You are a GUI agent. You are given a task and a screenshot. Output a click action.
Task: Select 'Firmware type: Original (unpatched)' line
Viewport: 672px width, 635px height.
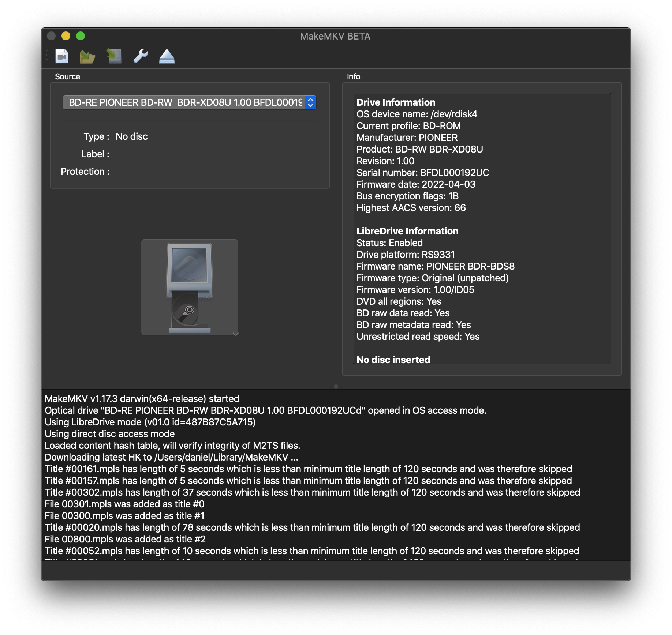(x=433, y=278)
